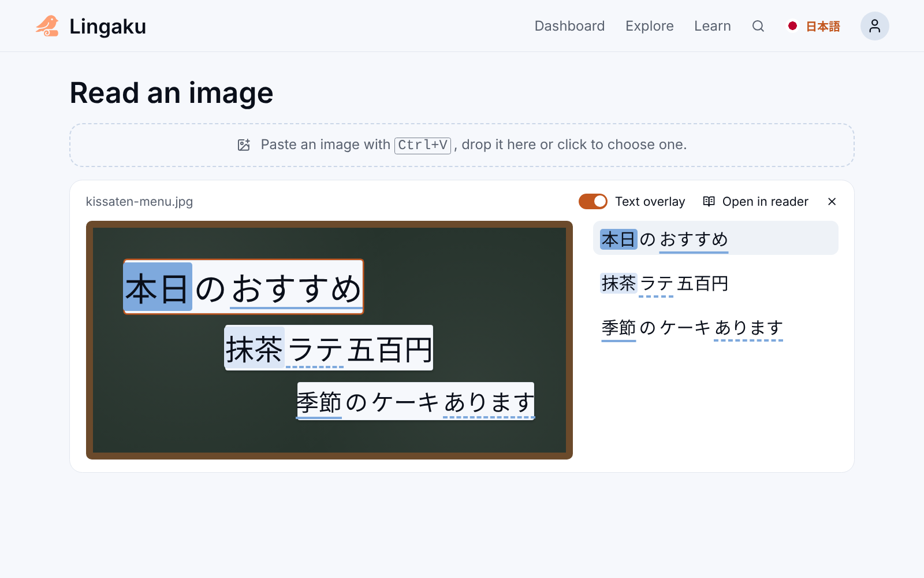
Task: Switch language via the 日本語 selector
Action: [814, 26]
